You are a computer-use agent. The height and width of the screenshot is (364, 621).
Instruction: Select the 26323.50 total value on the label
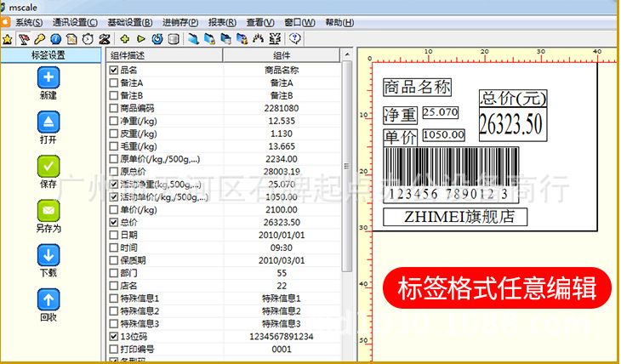(x=513, y=124)
